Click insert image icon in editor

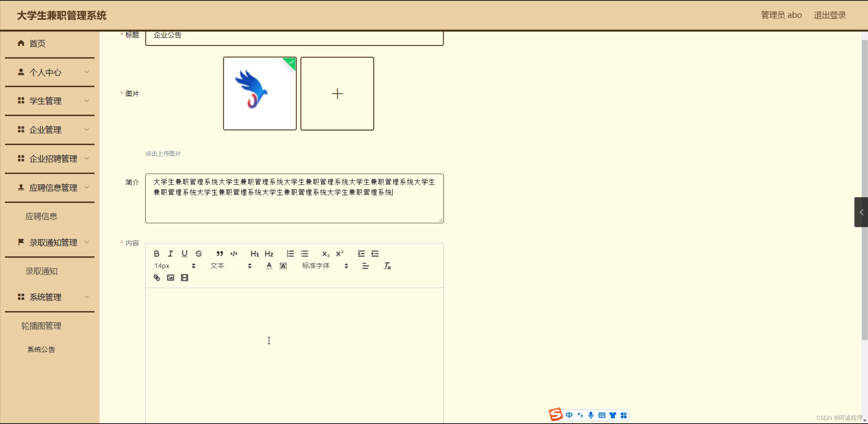[x=170, y=278]
